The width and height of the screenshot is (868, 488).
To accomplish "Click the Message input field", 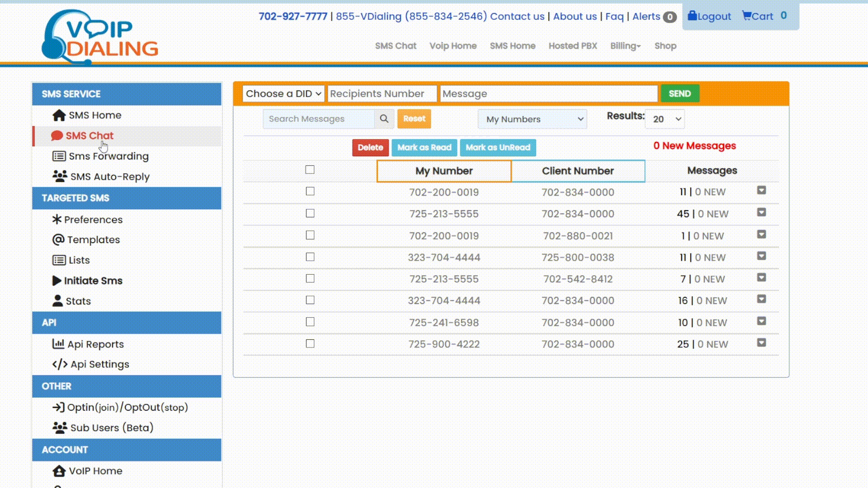I will (x=549, y=94).
